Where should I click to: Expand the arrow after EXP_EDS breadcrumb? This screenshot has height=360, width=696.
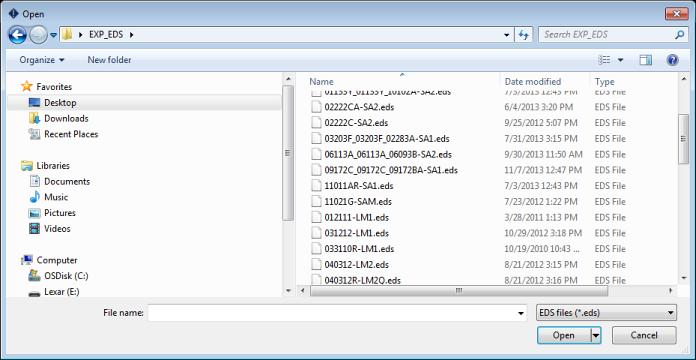(131, 34)
